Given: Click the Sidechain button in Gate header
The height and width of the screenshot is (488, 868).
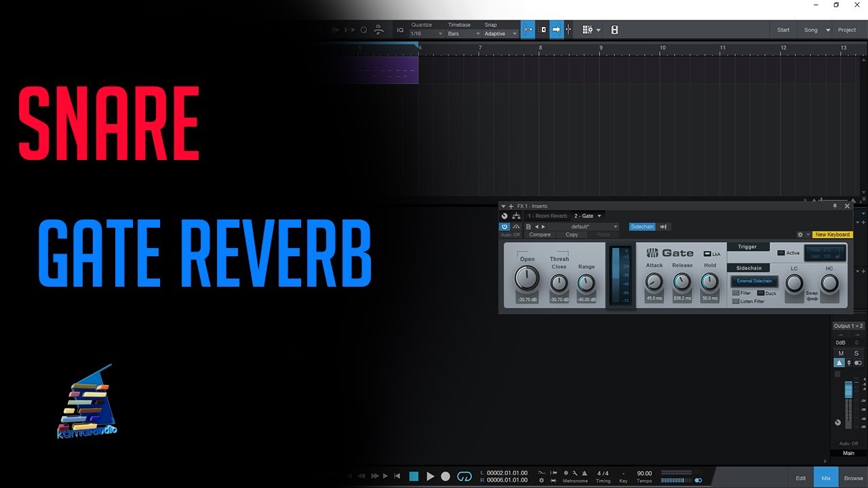Looking at the screenshot, I should pyautogui.click(x=642, y=226).
